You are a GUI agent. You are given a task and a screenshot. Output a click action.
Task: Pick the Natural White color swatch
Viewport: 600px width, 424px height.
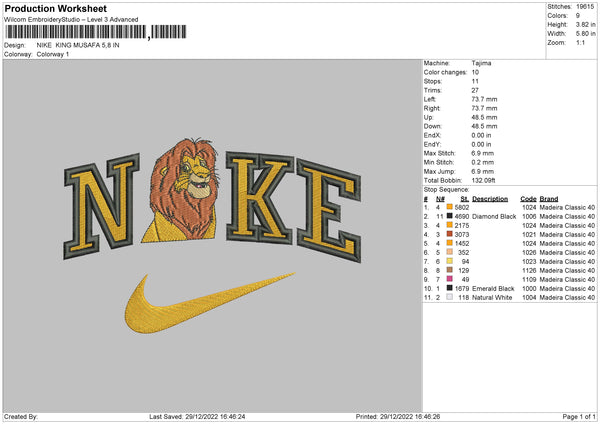pyautogui.click(x=450, y=297)
